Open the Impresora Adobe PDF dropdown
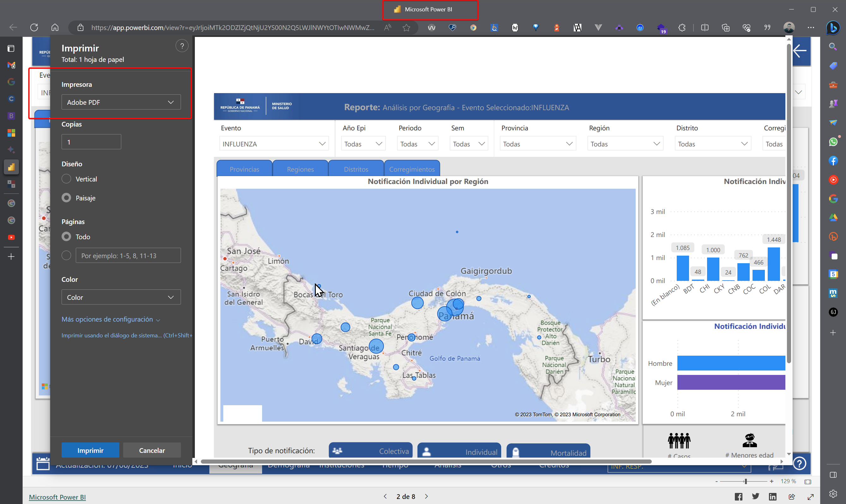846x504 pixels. point(121,102)
